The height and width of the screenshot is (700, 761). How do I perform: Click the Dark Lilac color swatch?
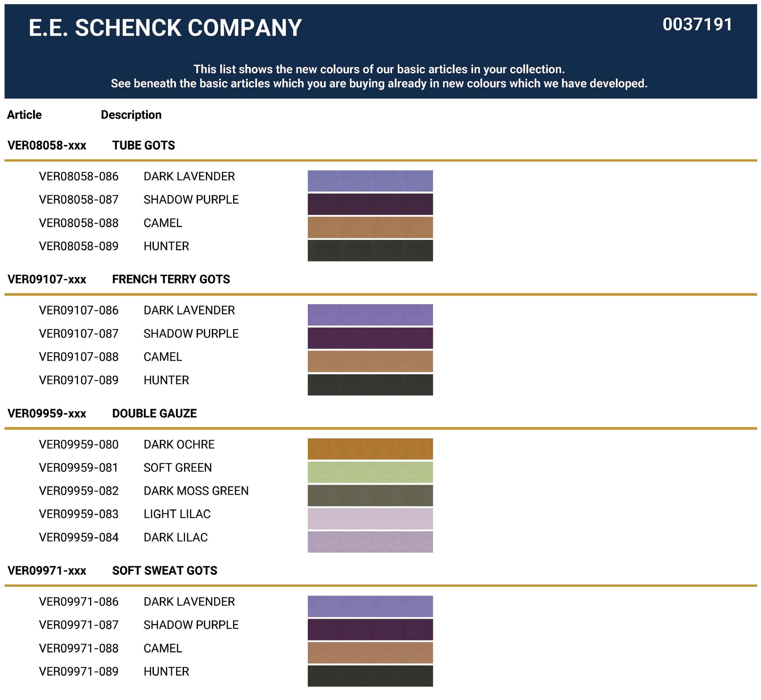(370, 542)
